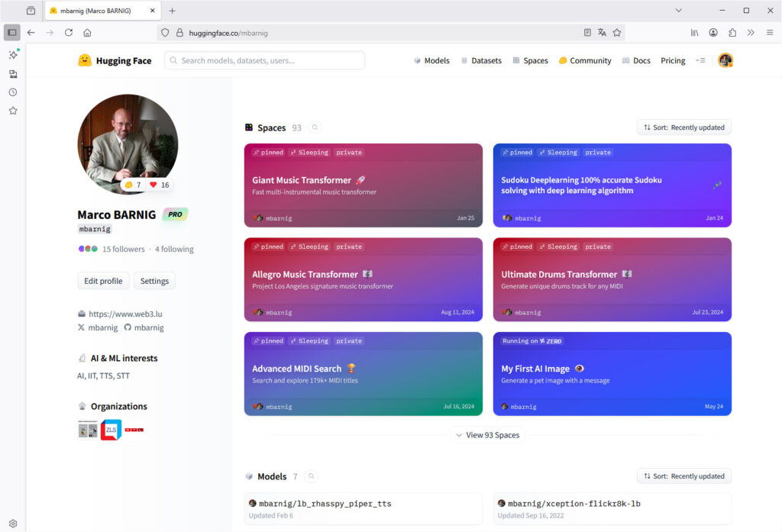The width and height of the screenshot is (782, 532).
Task: Click the Firefox translate page icon
Action: [x=602, y=33]
